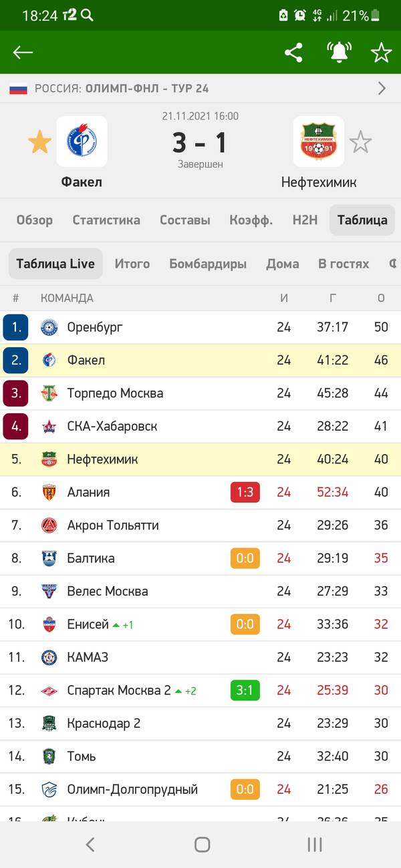Open Нефтехимик team logo
The height and width of the screenshot is (868, 401).
pyautogui.click(x=319, y=142)
